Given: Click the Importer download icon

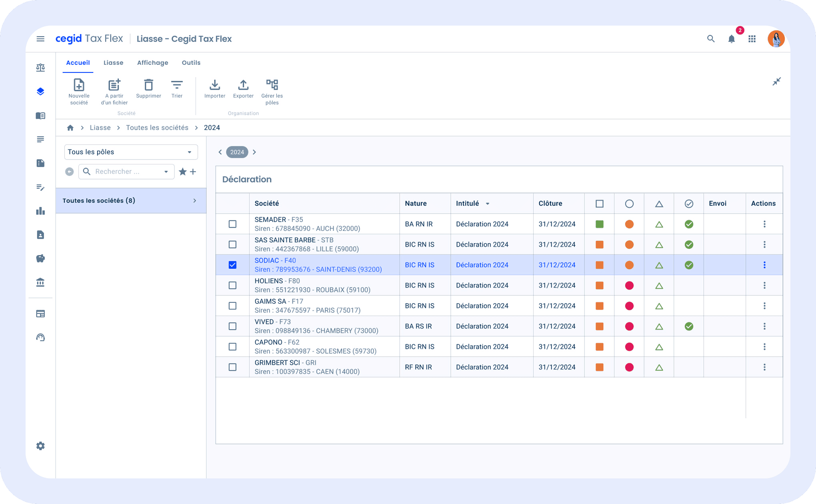Looking at the screenshot, I should [x=215, y=85].
